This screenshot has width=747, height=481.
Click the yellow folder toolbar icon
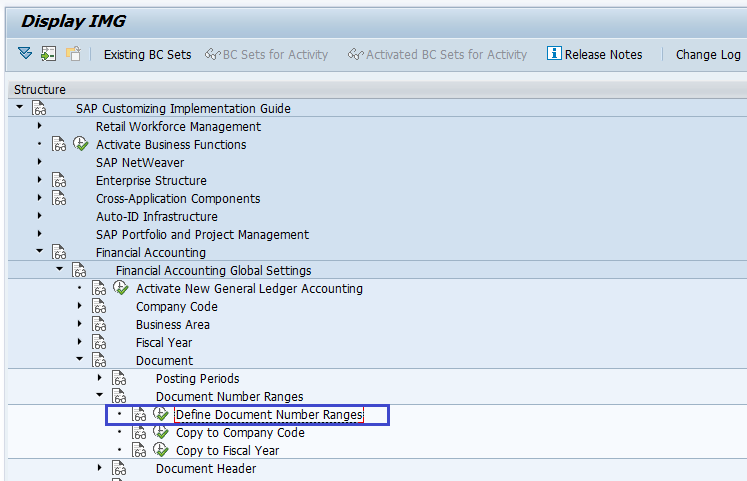(x=73, y=53)
